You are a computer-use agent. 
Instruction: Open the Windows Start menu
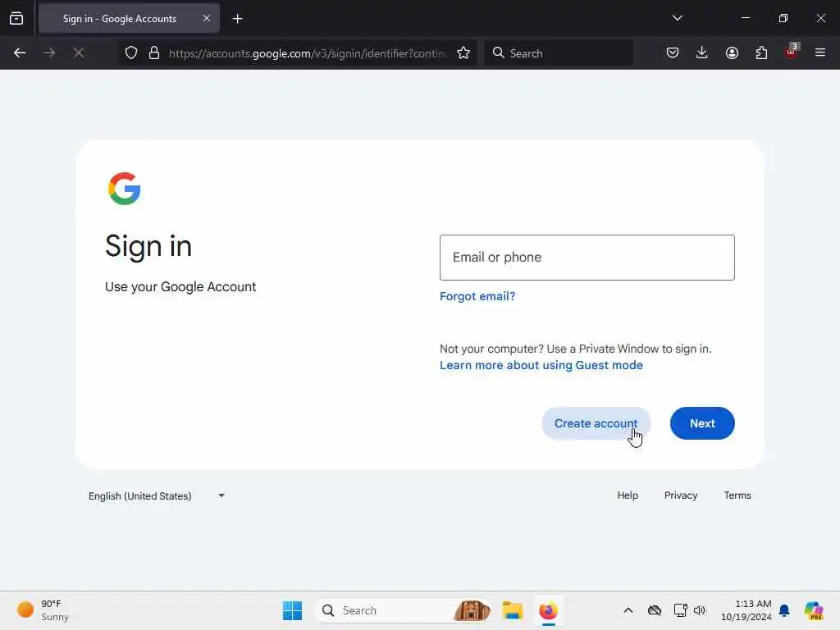click(x=293, y=610)
